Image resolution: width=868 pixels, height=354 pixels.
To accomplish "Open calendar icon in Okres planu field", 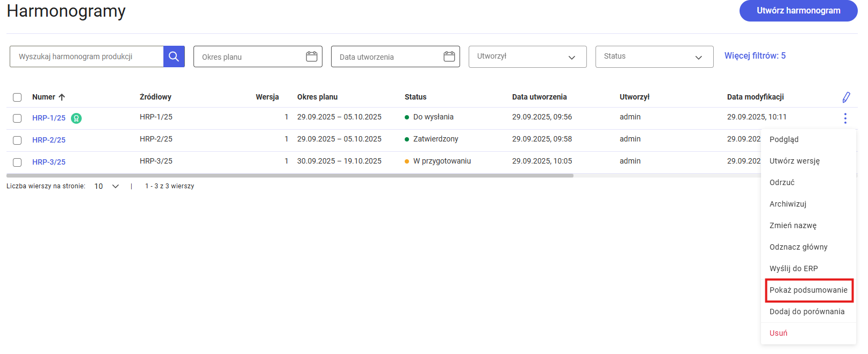I will pos(312,56).
